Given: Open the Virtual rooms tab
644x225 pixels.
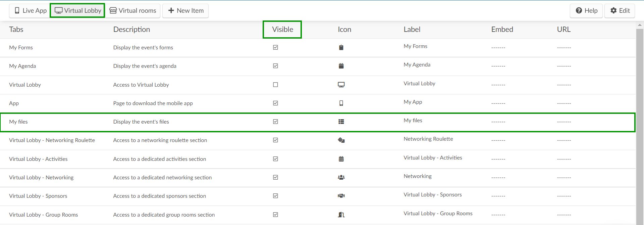Looking at the screenshot, I should 133,10.
